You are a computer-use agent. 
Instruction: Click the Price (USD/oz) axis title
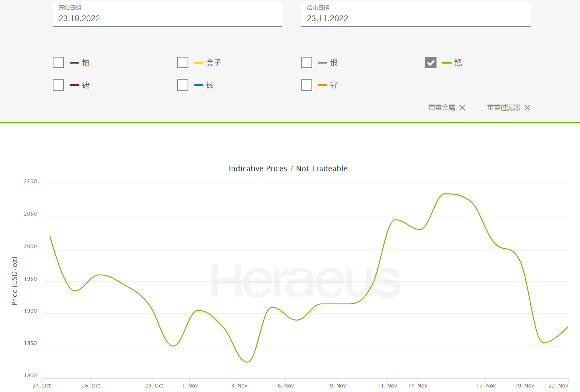click(x=14, y=281)
